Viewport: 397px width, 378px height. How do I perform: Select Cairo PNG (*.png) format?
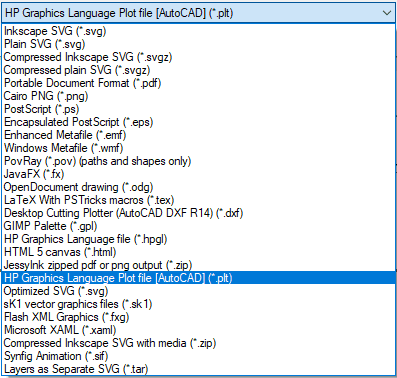tap(198, 96)
